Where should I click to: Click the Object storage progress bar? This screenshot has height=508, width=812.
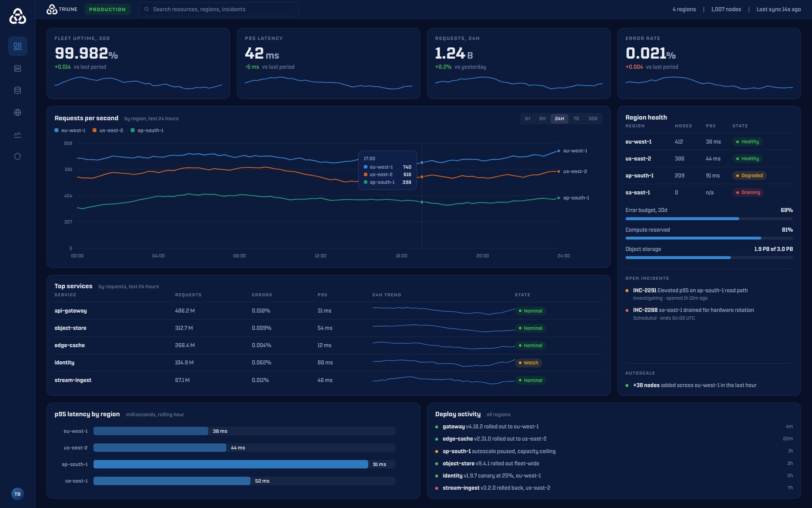pos(709,258)
